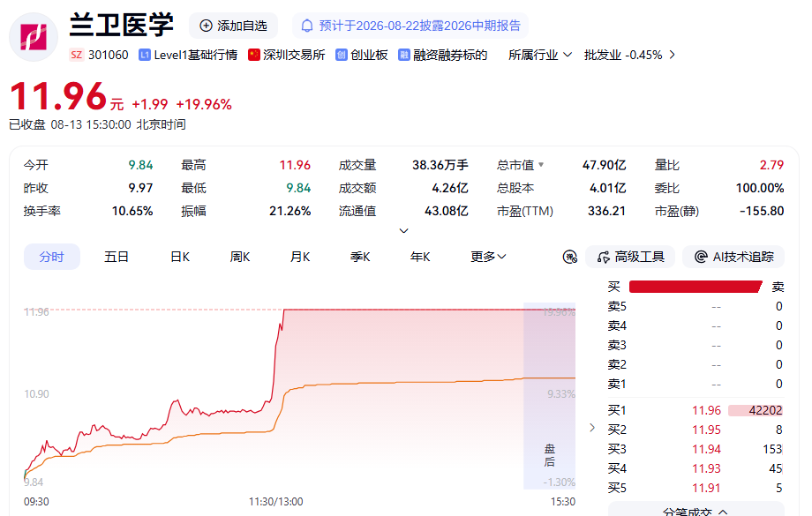Open AI技术追踪 feature

[x=733, y=257]
